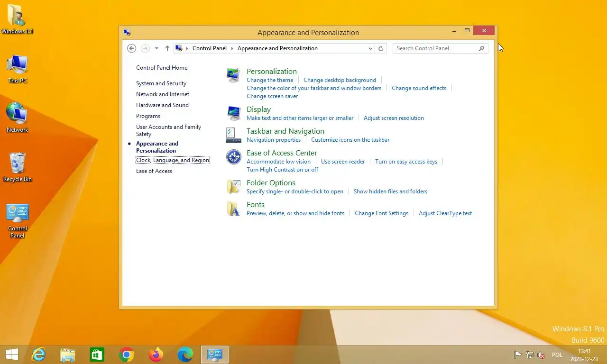Open the Action Center flag icon
The image size is (607, 364).
click(518, 355)
